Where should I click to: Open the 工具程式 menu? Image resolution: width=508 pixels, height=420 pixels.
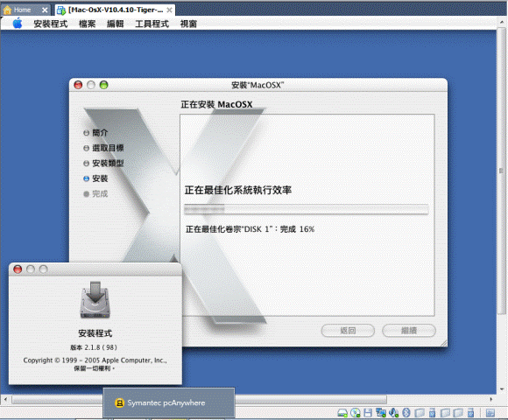tap(152, 24)
